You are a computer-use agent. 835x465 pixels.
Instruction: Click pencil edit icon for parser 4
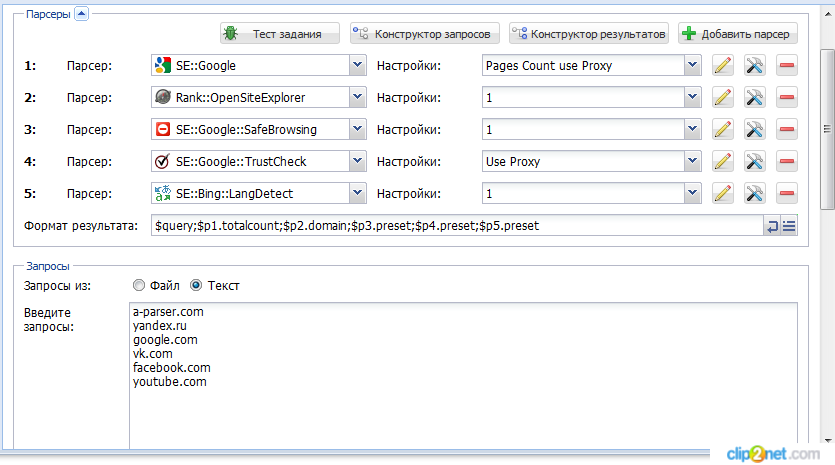tap(723, 162)
